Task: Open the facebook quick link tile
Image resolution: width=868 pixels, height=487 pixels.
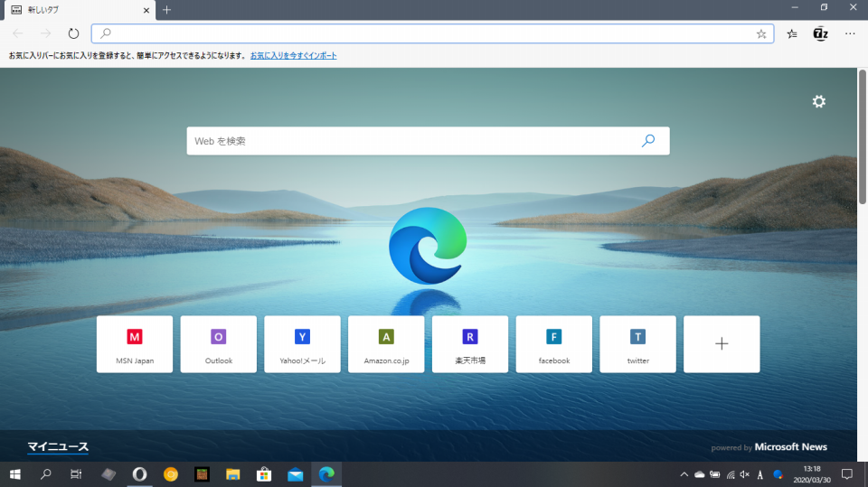Action: (x=554, y=344)
